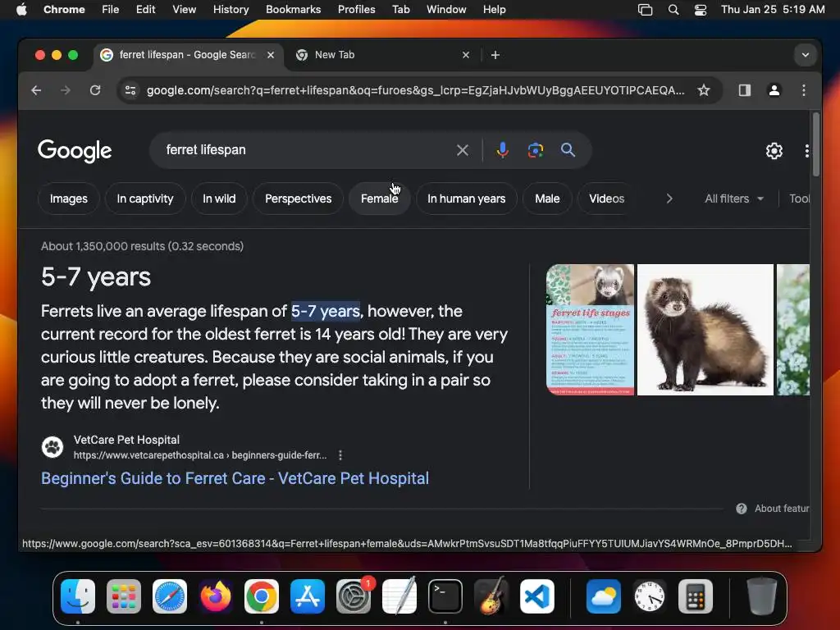This screenshot has height=630, width=840.
Task: Select the Female filter chip
Action: coord(379,199)
